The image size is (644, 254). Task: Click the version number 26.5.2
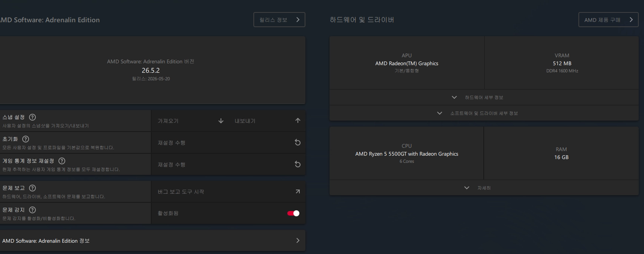click(x=151, y=70)
